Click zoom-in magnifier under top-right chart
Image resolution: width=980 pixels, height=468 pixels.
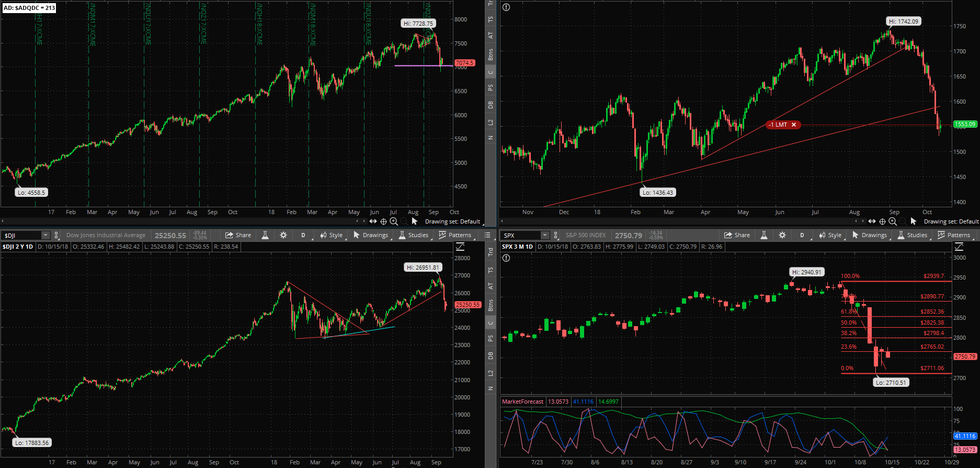893,221
